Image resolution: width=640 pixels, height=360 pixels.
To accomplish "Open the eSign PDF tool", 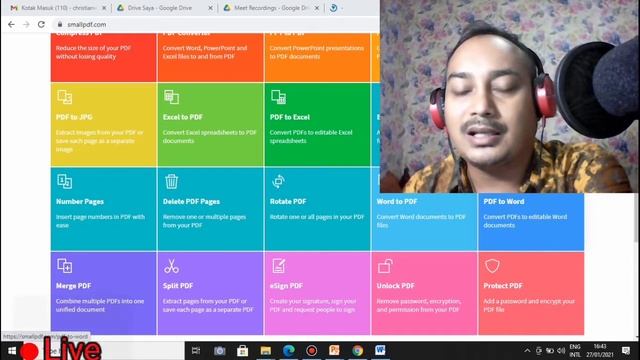I will click(317, 293).
